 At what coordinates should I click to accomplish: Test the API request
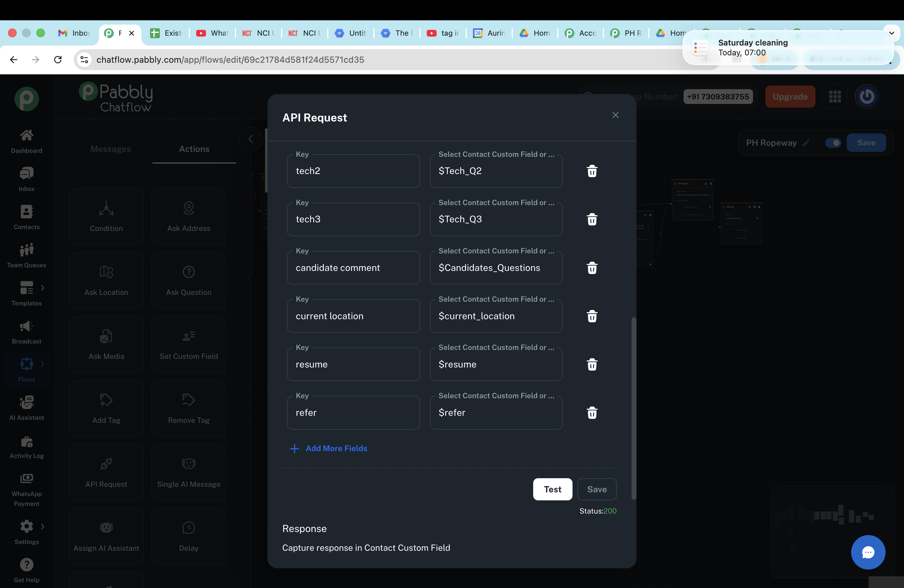(552, 489)
